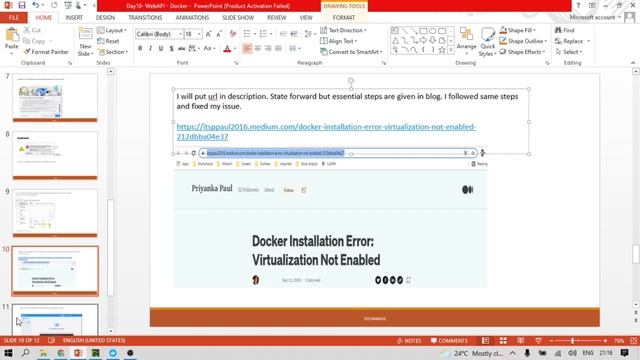
Task: Switch to INSERT tab
Action: pyautogui.click(x=74, y=18)
